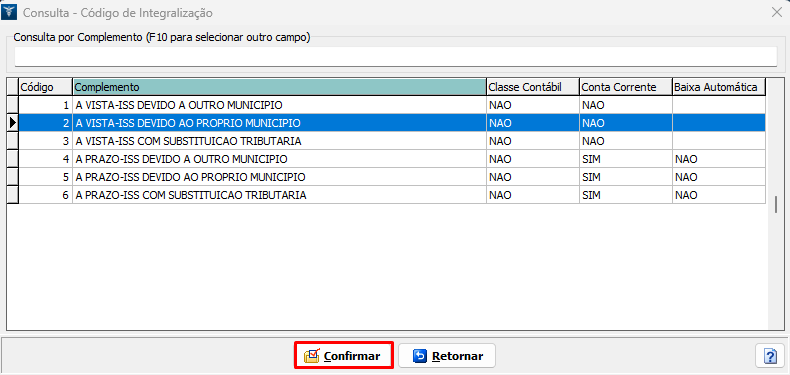Click the Conta Corrente column header

(626, 87)
